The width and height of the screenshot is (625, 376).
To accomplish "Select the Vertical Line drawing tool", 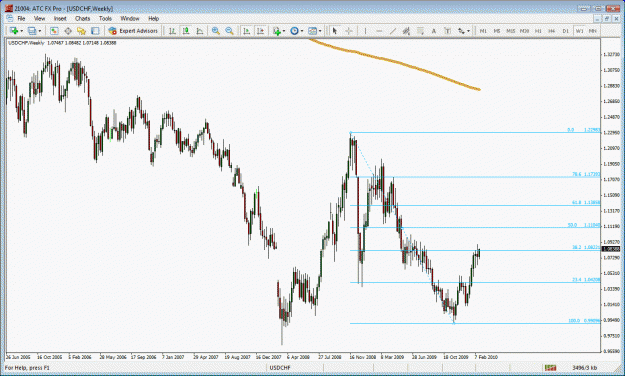I will (x=365, y=31).
